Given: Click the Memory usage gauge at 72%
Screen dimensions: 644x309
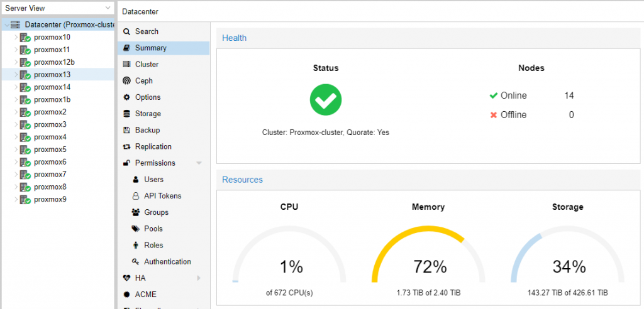Looking at the screenshot, I should point(428,254).
